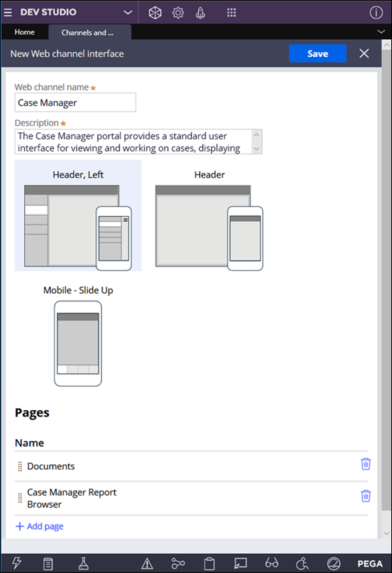Click the info icon in top bar
This screenshot has height=573, width=392.
pyautogui.click(x=376, y=13)
